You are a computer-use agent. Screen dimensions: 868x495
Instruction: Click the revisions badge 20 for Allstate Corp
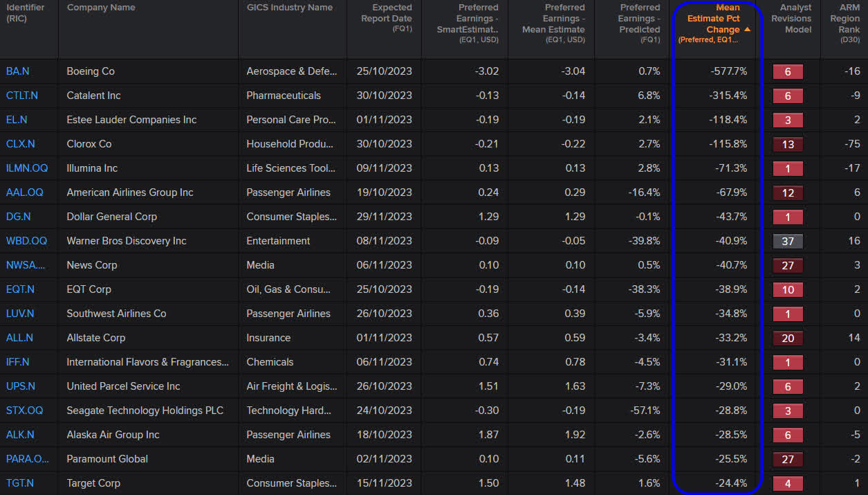pyautogui.click(x=788, y=338)
